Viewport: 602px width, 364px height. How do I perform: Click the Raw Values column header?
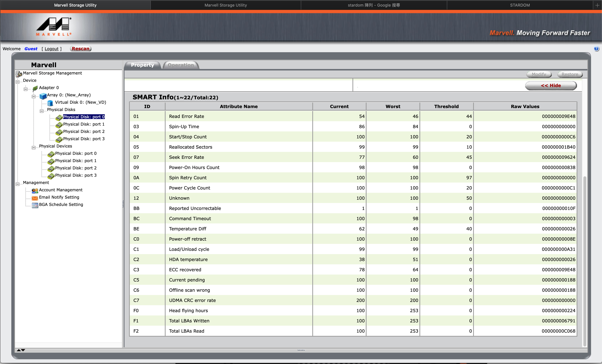click(525, 106)
